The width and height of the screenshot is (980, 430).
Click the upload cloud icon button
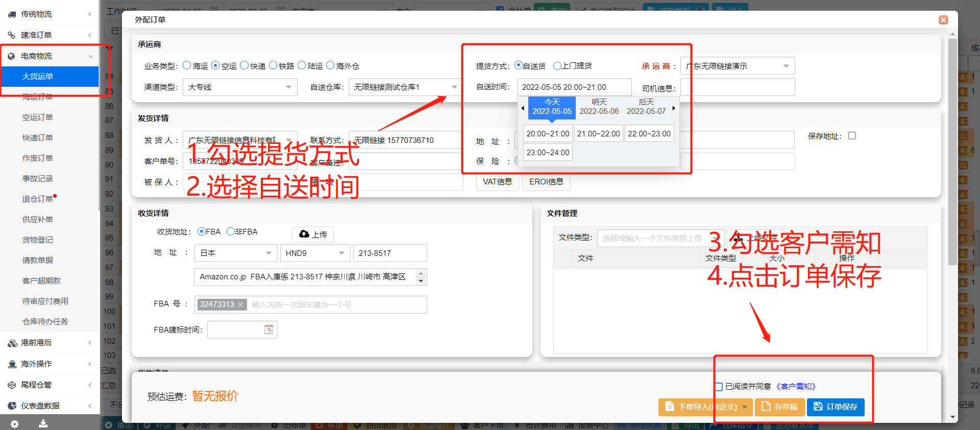point(312,234)
